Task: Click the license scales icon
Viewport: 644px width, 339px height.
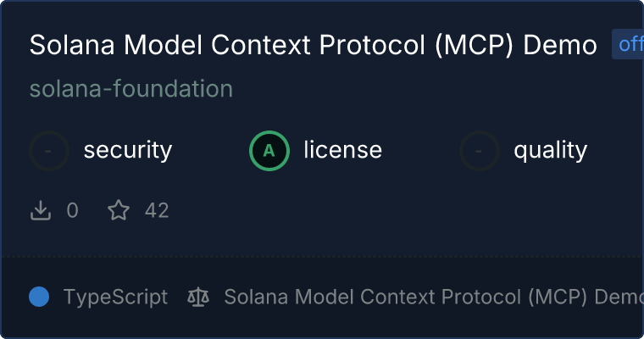Action: [198, 297]
